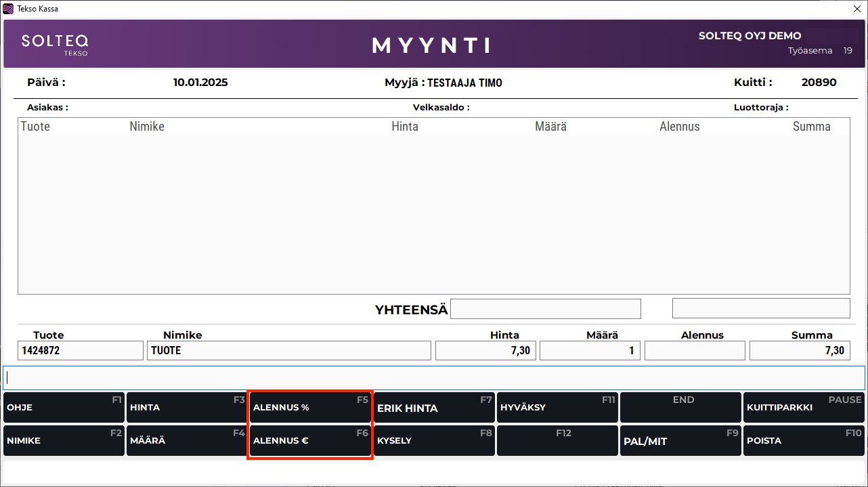
Task: Click the KUITTIPARKKI receipt parking button
Action: pos(803,408)
